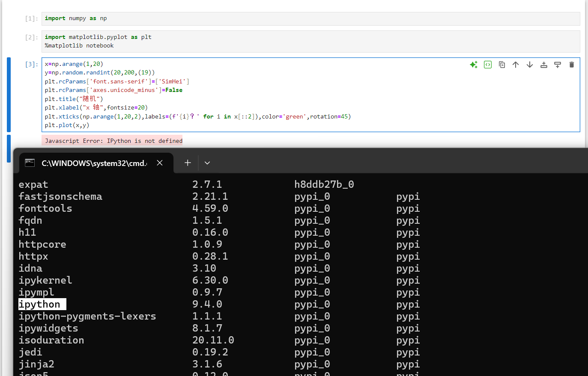Click ipywidgets package name in terminal

click(x=48, y=328)
